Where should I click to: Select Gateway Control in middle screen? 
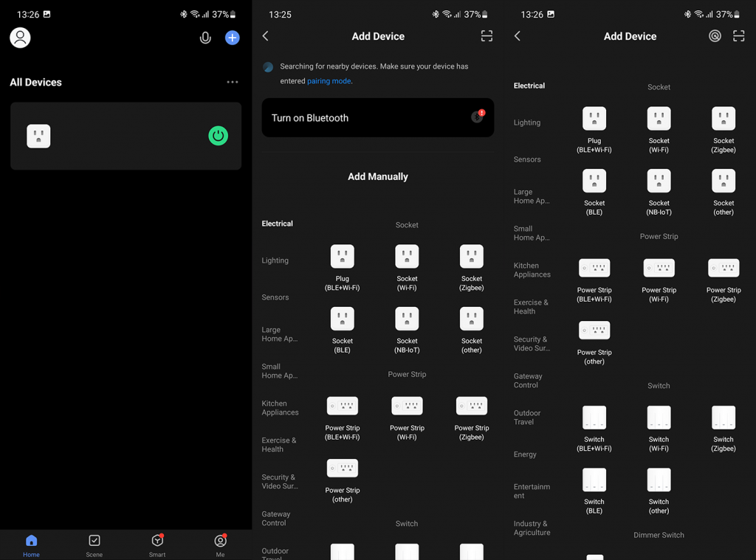[276, 519]
